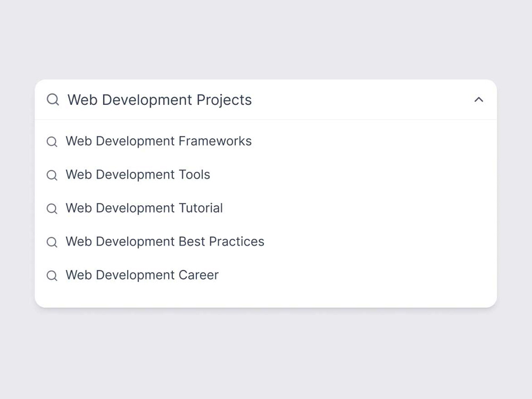Focus the Web Development Projects search text

click(x=160, y=100)
